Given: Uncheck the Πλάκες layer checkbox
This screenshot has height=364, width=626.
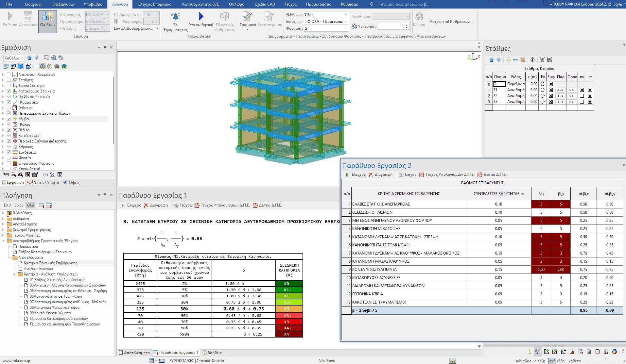Looking at the screenshot, I should click(9, 124).
